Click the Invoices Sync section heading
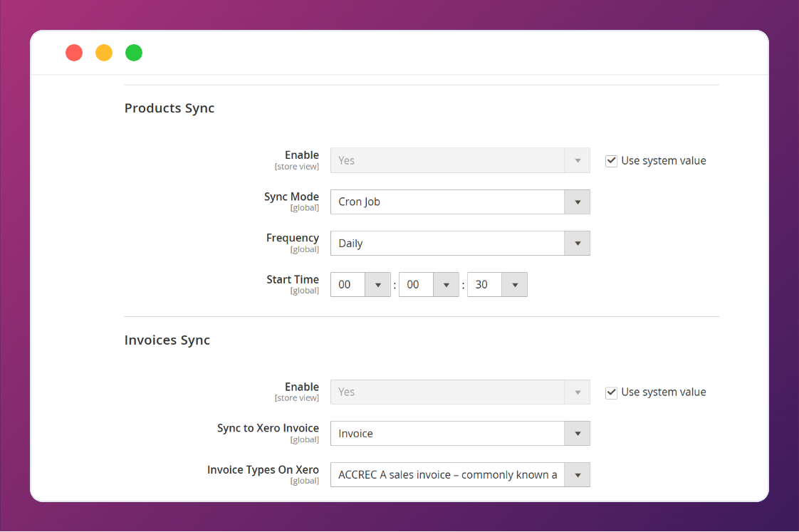Image resolution: width=799 pixels, height=532 pixels. 167,340
